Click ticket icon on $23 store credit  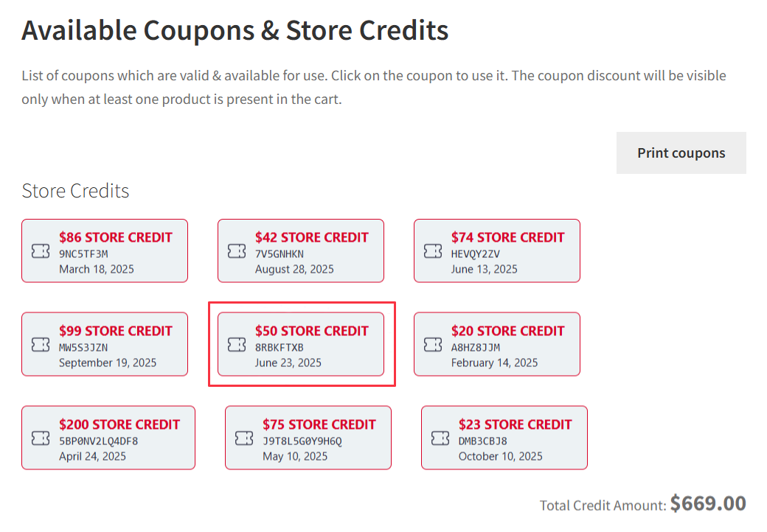tap(440, 438)
